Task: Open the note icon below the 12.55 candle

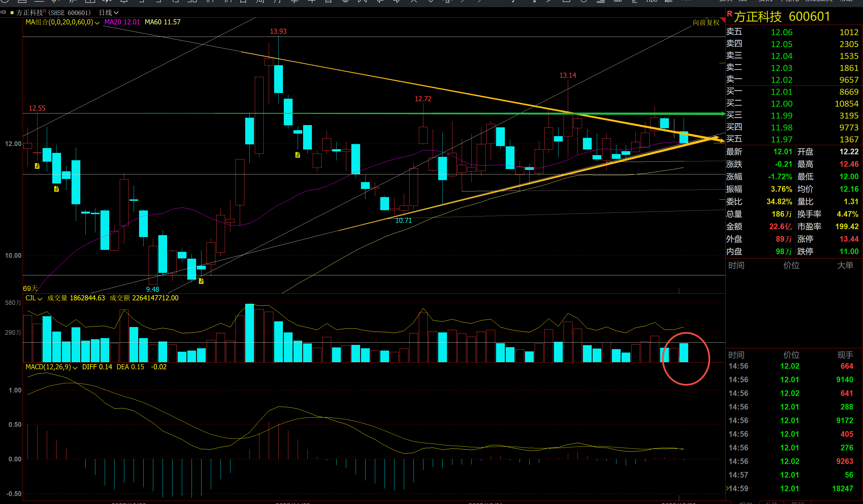Action: [x=37, y=166]
